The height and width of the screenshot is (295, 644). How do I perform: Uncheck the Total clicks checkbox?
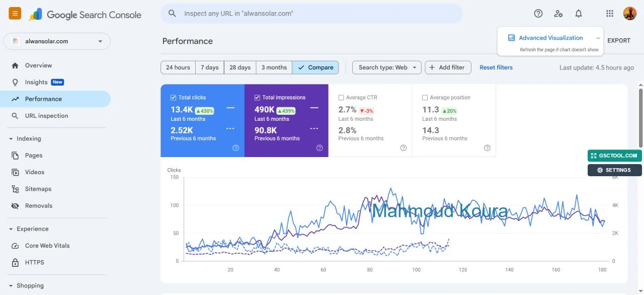(x=174, y=98)
